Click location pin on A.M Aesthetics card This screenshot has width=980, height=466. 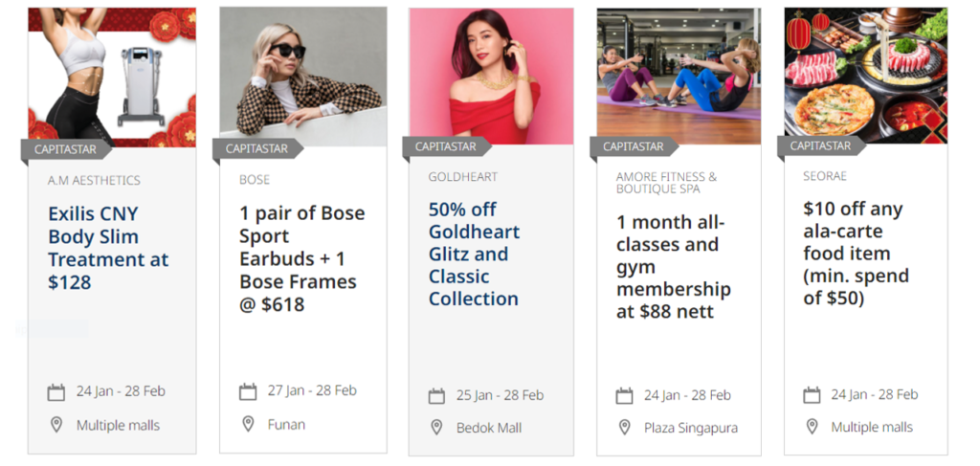point(56,426)
